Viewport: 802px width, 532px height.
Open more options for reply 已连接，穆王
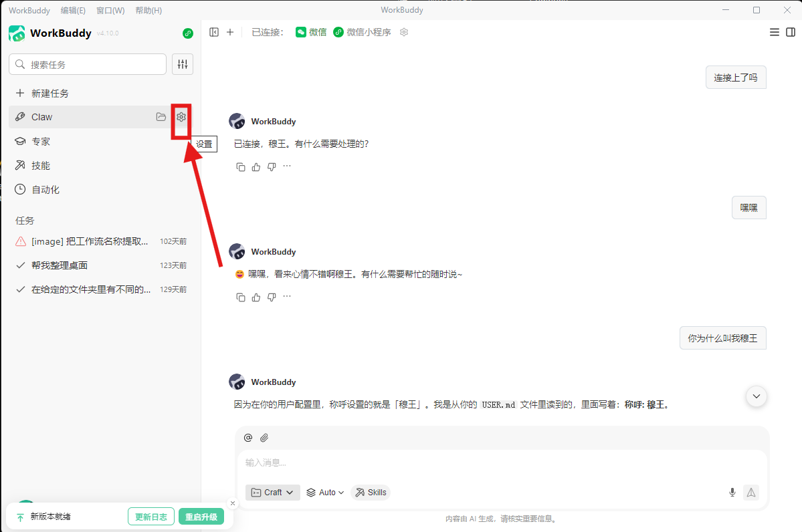[x=287, y=166]
